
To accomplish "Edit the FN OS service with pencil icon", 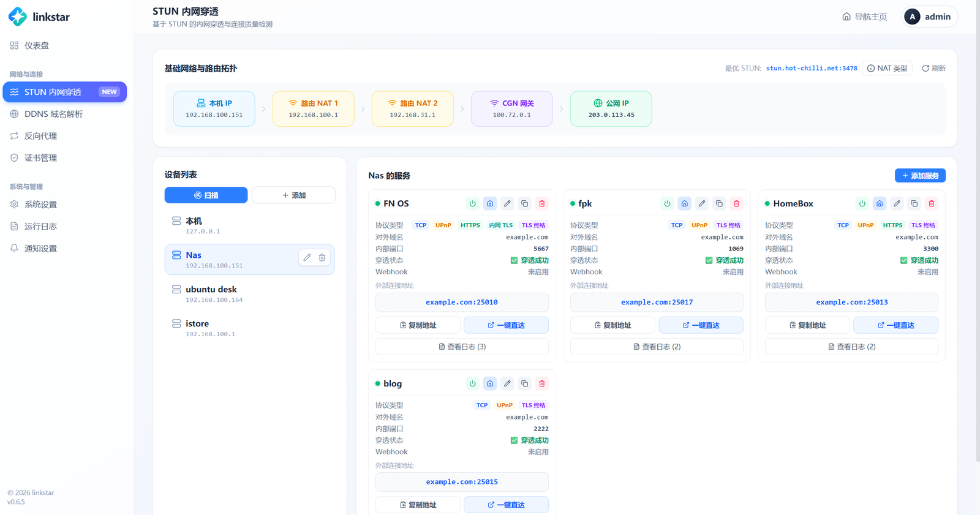I will tap(507, 203).
